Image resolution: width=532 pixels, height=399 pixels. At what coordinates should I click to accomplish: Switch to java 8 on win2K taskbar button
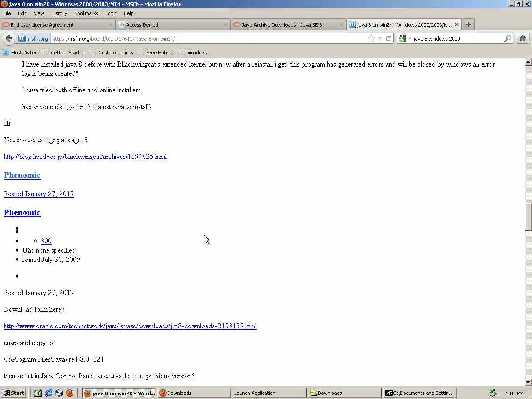[119, 393]
